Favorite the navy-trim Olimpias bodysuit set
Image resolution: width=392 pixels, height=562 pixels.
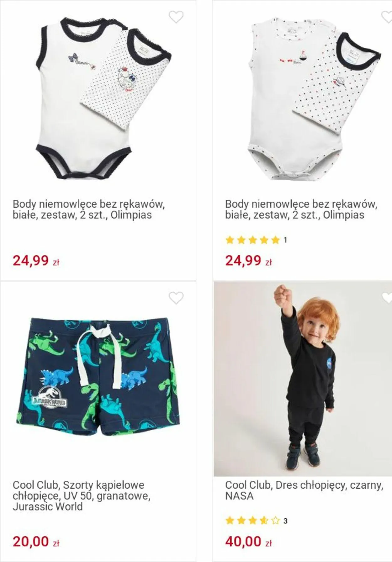pyautogui.click(x=176, y=17)
